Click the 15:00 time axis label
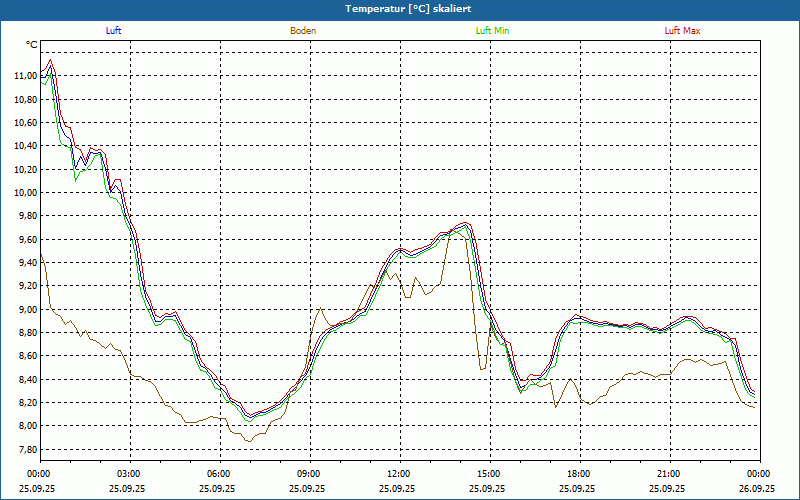The width and height of the screenshot is (800, 500). click(489, 474)
